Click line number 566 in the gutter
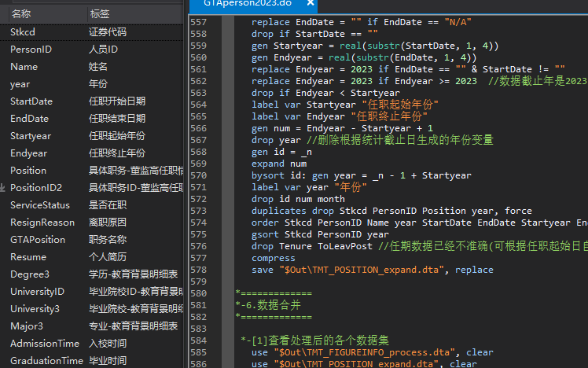 click(x=198, y=128)
